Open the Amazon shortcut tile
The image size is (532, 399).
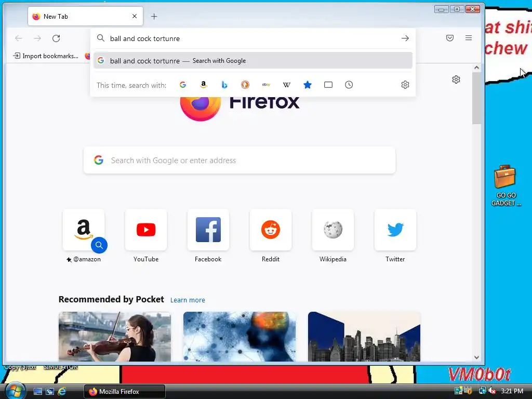click(84, 230)
